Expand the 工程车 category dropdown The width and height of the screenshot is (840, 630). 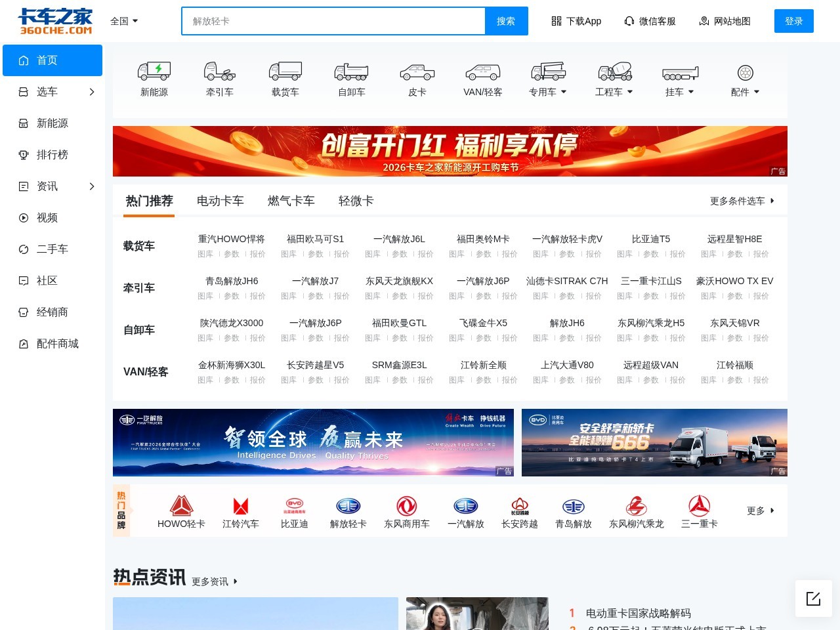coord(613,93)
